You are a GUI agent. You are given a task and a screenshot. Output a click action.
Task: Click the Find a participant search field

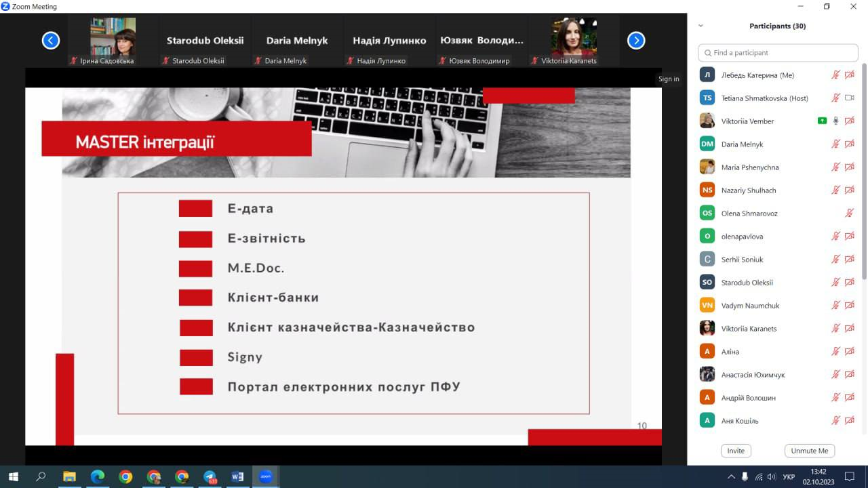[778, 52]
